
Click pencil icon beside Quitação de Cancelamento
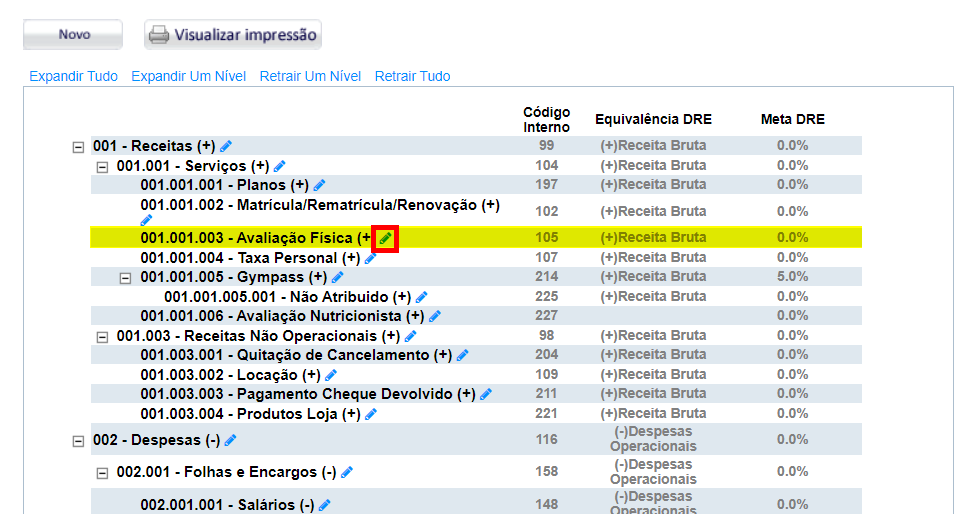point(461,355)
